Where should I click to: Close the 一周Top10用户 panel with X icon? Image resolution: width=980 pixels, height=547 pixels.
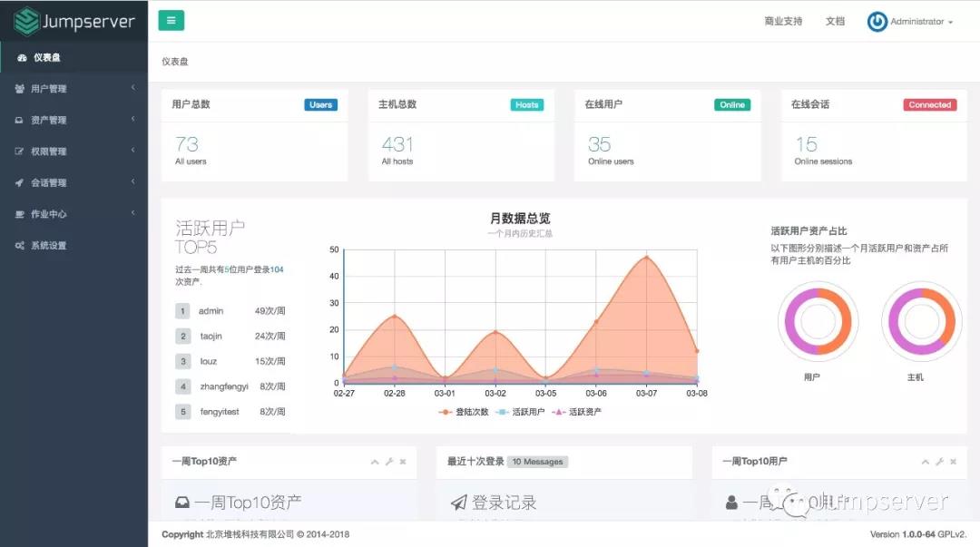pos(954,462)
